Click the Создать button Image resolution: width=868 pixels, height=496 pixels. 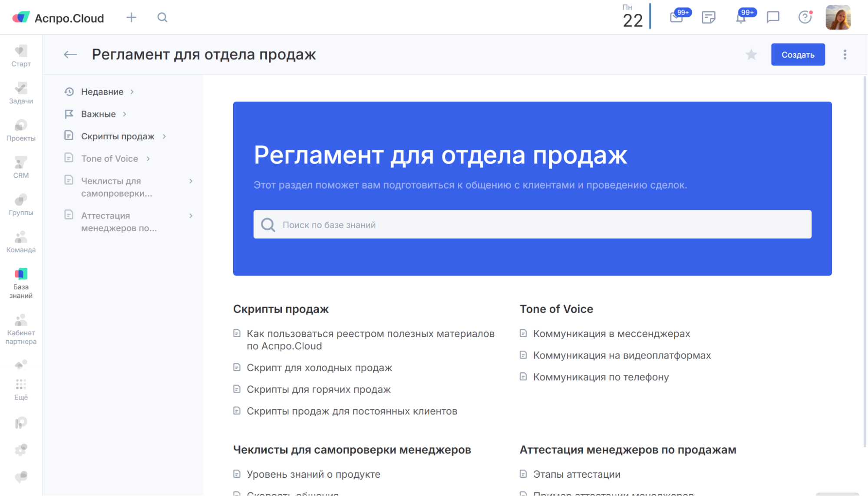tap(798, 55)
